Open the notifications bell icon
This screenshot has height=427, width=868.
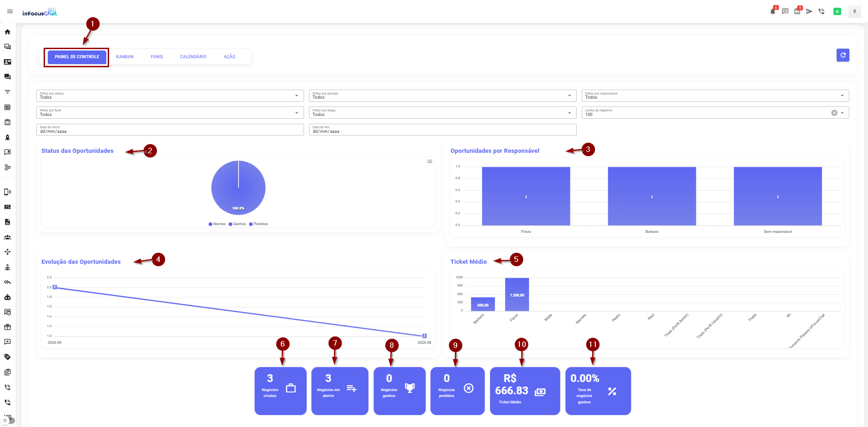[x=773, y=11]
